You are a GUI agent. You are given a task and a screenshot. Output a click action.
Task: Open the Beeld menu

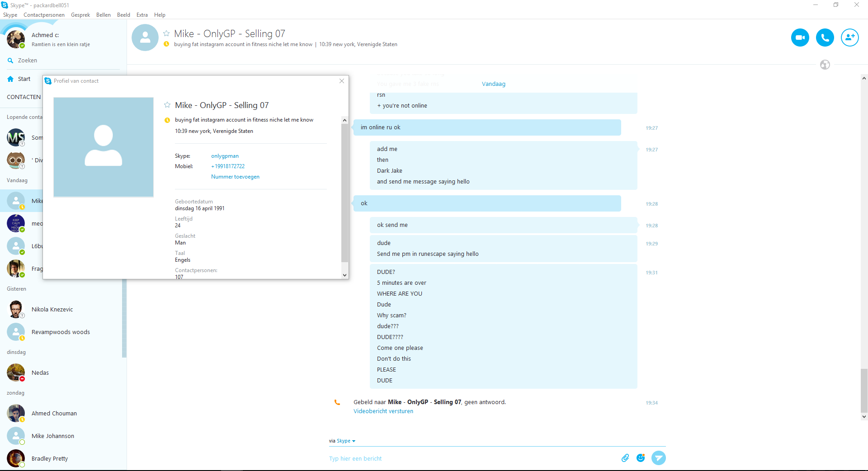pos(123,15)
